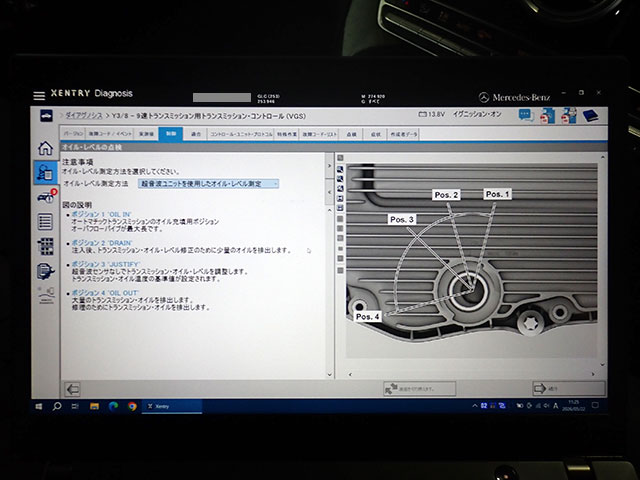Click the fifth blue save icon beside diagram

(340, 208)
